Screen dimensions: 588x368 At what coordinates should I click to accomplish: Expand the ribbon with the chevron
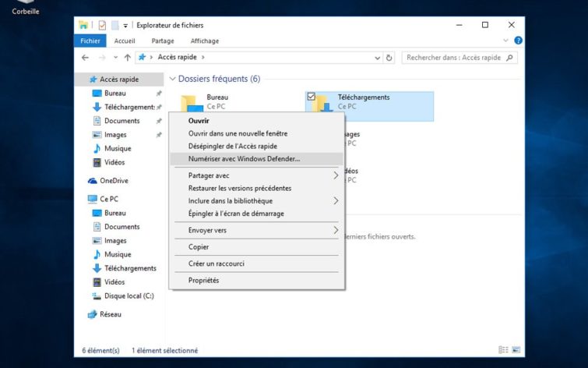[x=505, y=41]
